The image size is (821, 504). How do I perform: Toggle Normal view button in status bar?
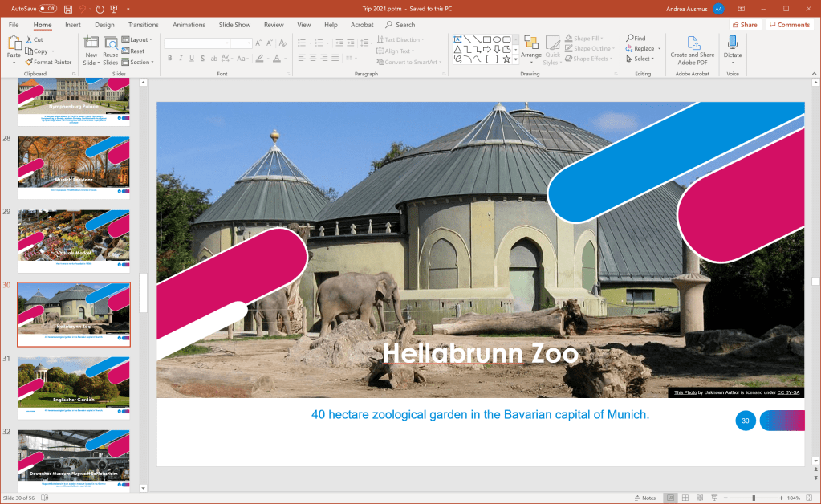(x=670, y=498)
